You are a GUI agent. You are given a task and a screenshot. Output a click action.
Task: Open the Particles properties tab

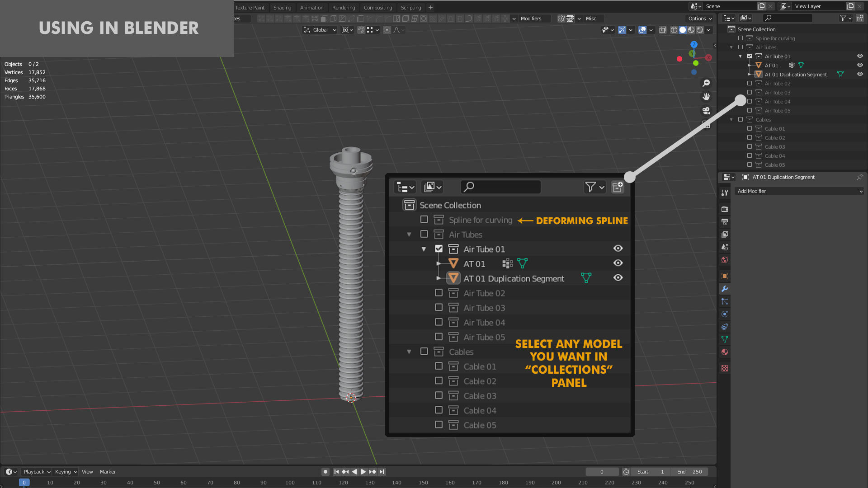pos(725,301)
